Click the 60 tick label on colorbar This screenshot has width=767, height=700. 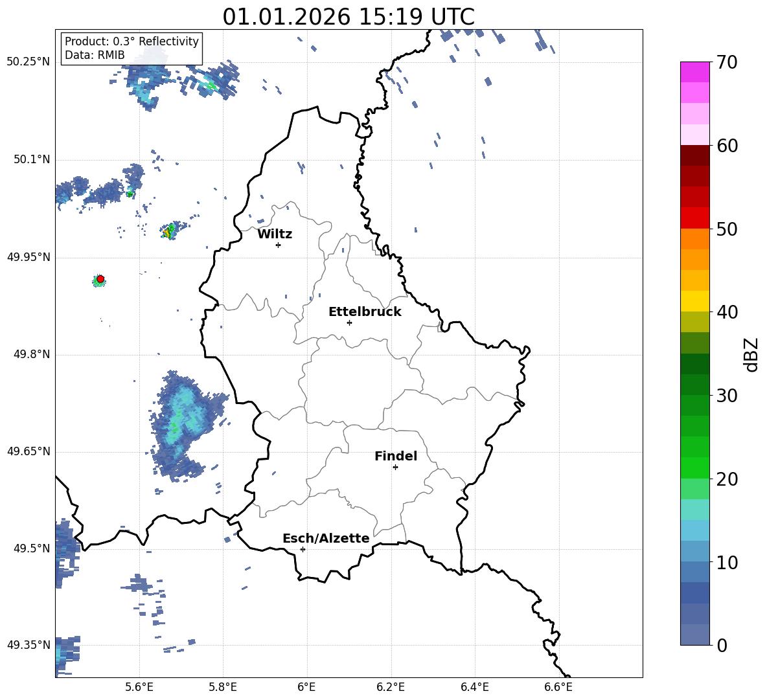click(727, 146)
